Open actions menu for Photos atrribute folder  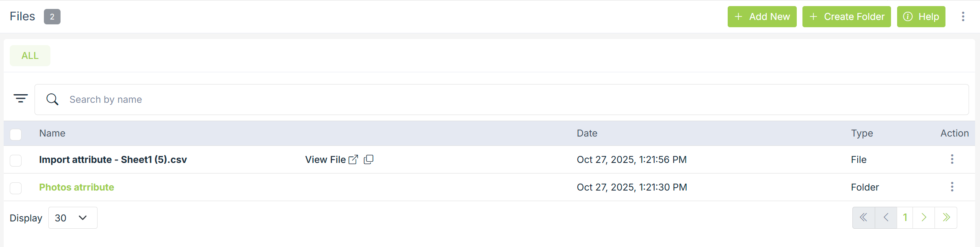[x=952, y=187]
